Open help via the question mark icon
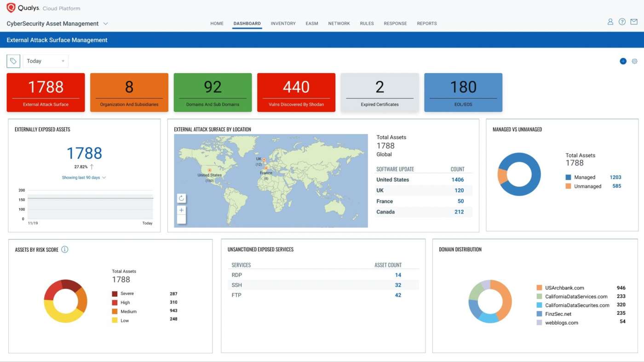Image resolution: width=644 pixels, height=362 pixels. tap(622, 22)
